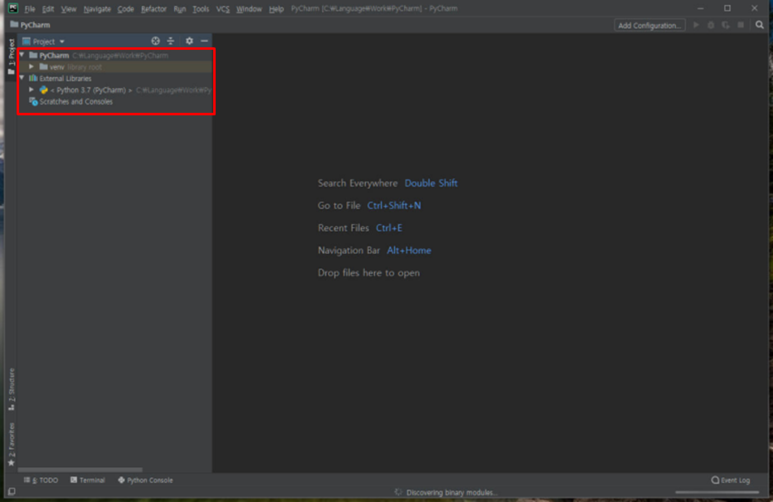Viewport: 773px width, 502px height.
Task: Click the Ctrl+E shortcut text
Action: point(389,228)
